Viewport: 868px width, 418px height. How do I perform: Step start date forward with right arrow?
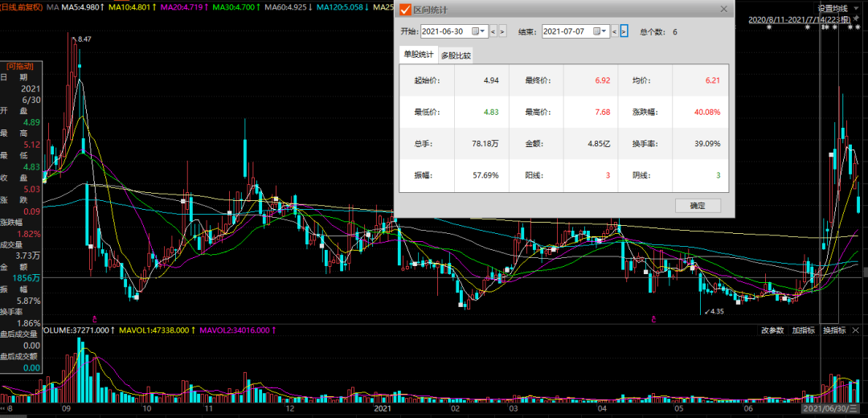pos(502,31)
